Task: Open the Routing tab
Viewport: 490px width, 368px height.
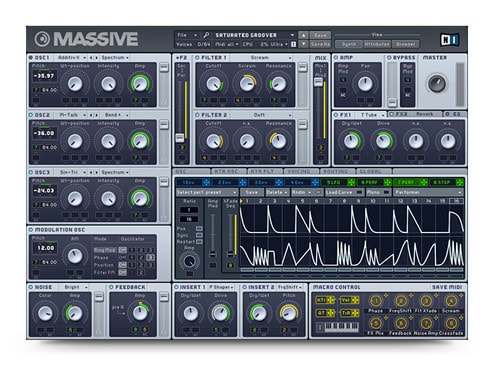Action: pyautogui.click(x=336, y=171)
